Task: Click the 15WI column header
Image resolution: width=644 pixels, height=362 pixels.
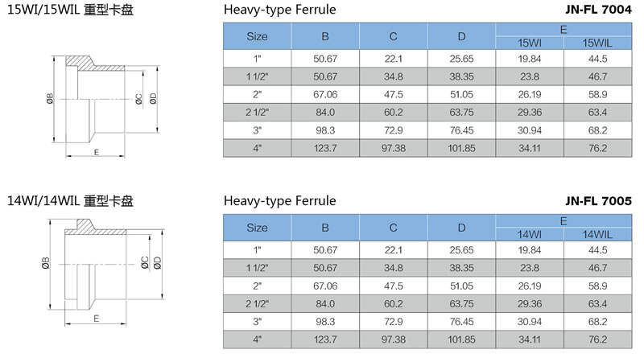Action: (x=530, y=43)
